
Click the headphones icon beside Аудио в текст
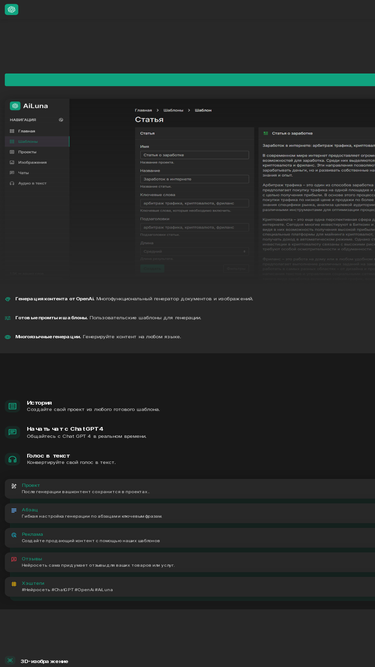12,183
